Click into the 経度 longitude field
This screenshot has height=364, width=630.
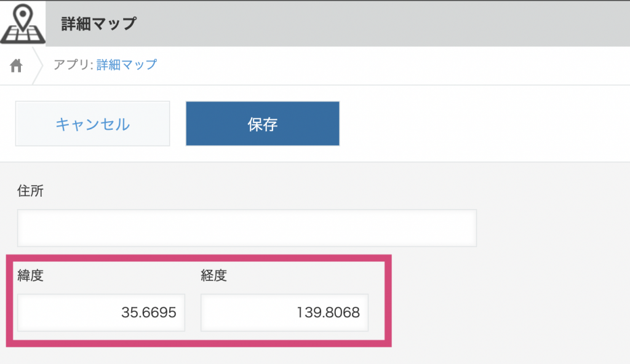coord(284,312)
